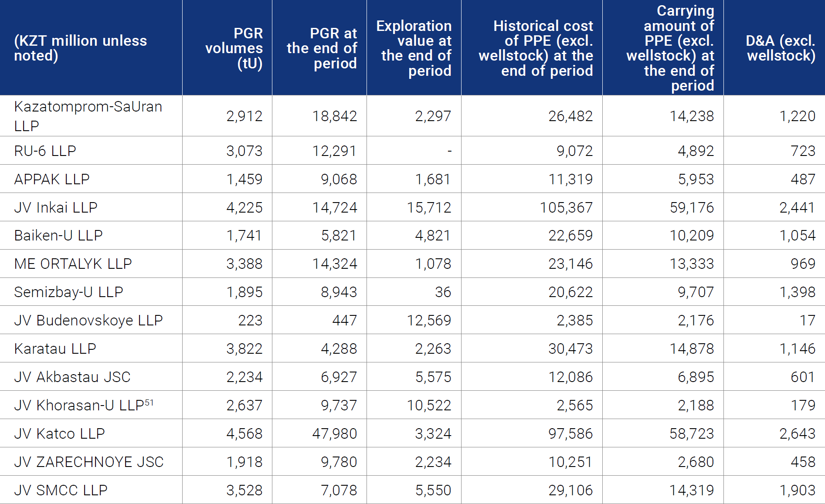Select the value 11,319 in APPAK row
Screen dimensions: 825x504
pos(570,179)
